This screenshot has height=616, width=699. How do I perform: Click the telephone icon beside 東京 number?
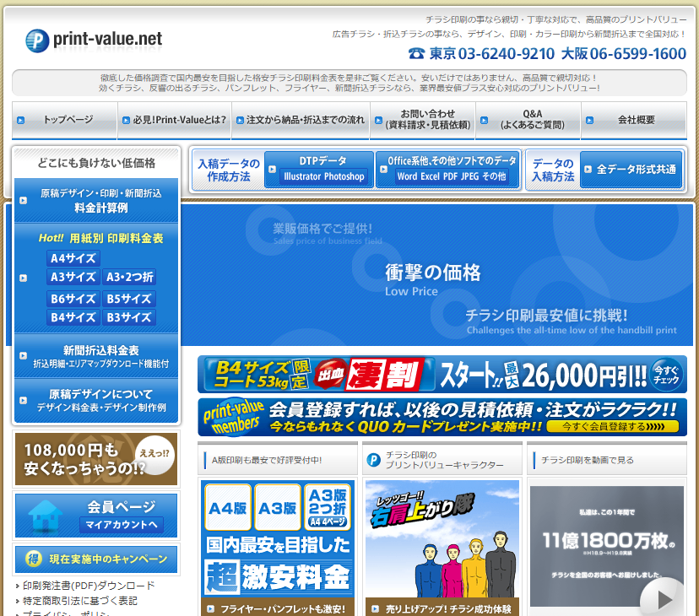pyautogui.click(x=416, y=54)
